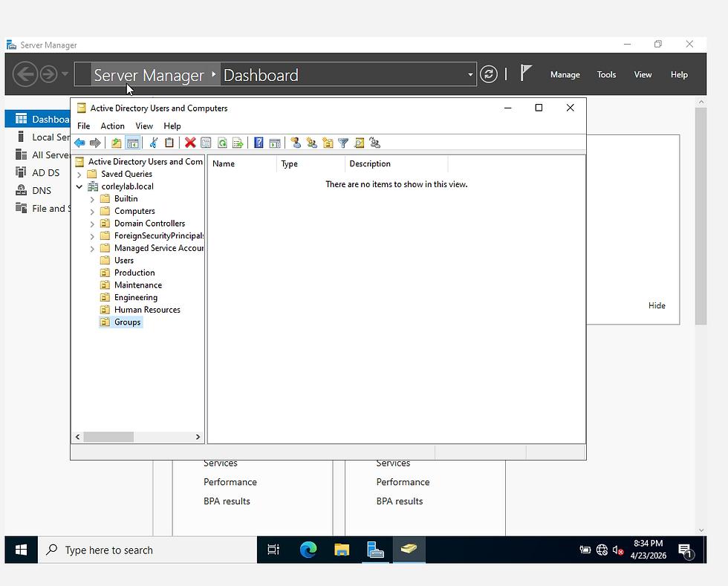Sort by the Type column header
The width and height of the screenshot is (728, 586).
click(x=311, y=164)
